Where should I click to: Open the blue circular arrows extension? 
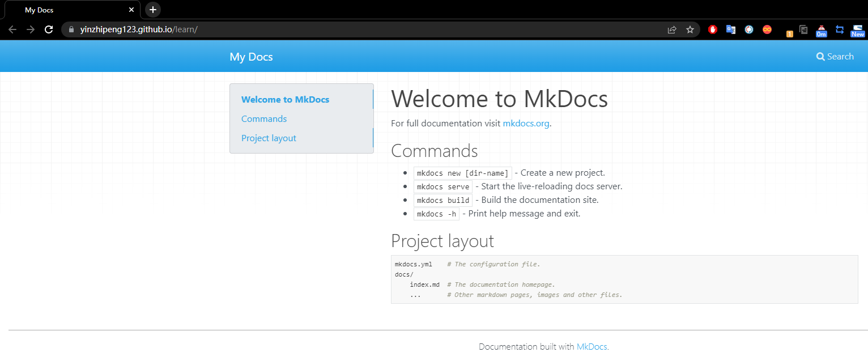click(749, 29)
